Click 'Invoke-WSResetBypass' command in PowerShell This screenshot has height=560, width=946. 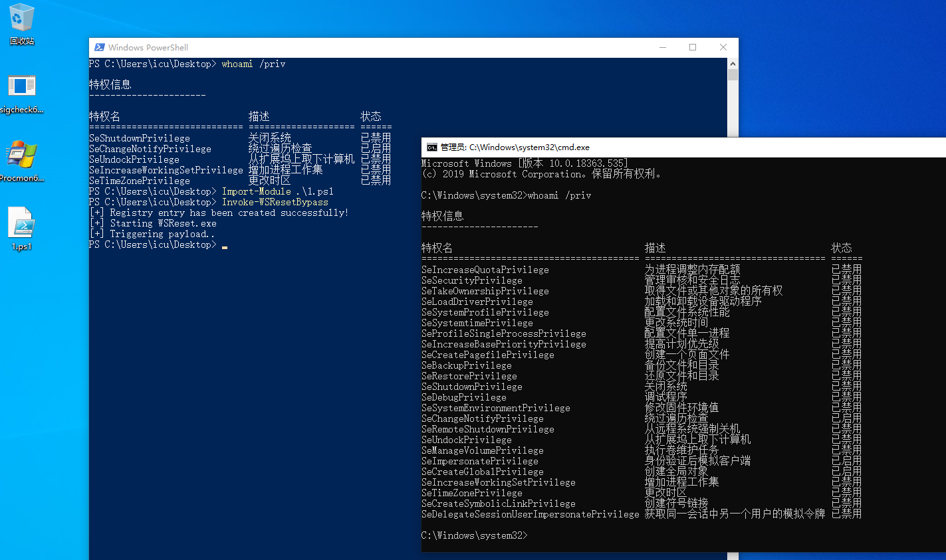(x=275, y=202)
